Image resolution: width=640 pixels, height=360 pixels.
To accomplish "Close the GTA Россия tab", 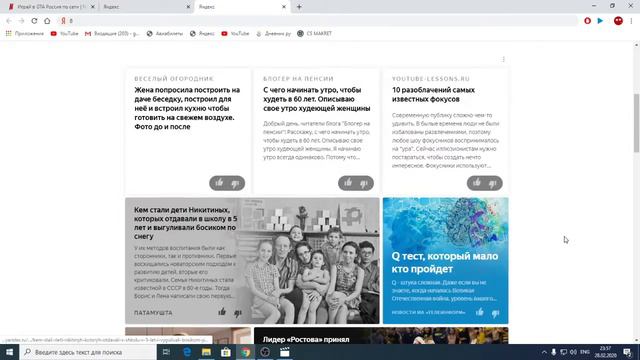I will tap(93, 7).
